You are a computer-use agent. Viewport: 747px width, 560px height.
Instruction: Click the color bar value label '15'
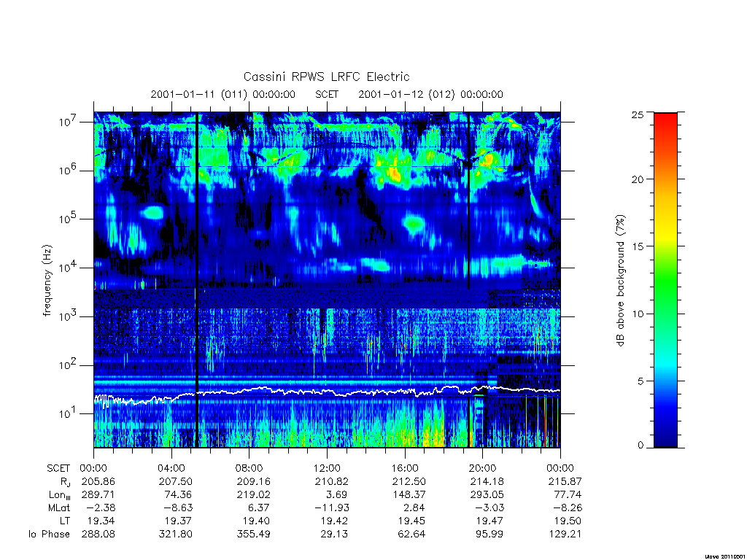click(638, 246)
